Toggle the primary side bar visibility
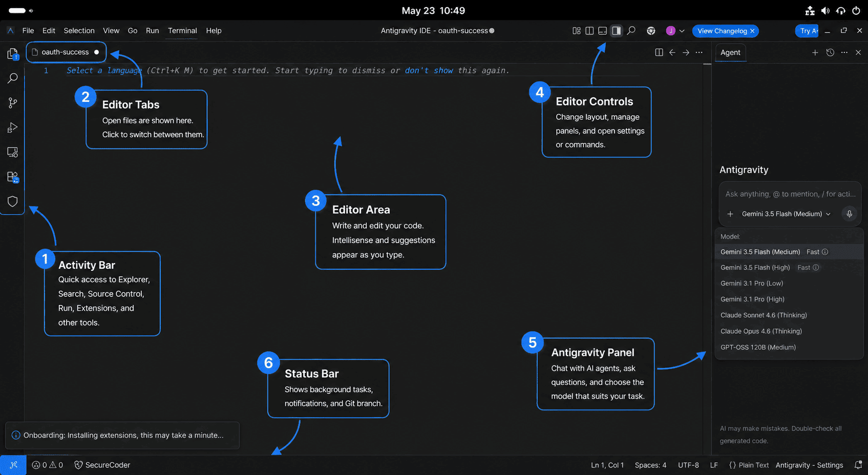 click(x=589, y=31)
